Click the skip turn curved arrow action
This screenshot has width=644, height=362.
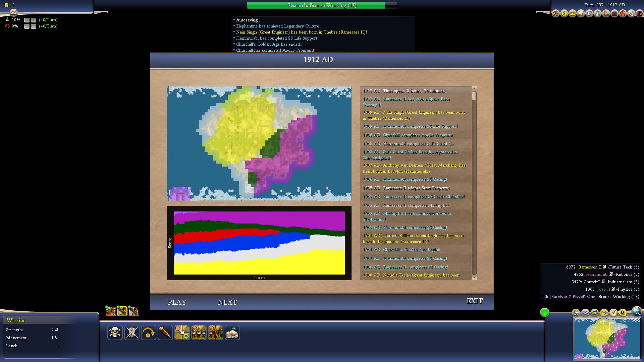149,333
